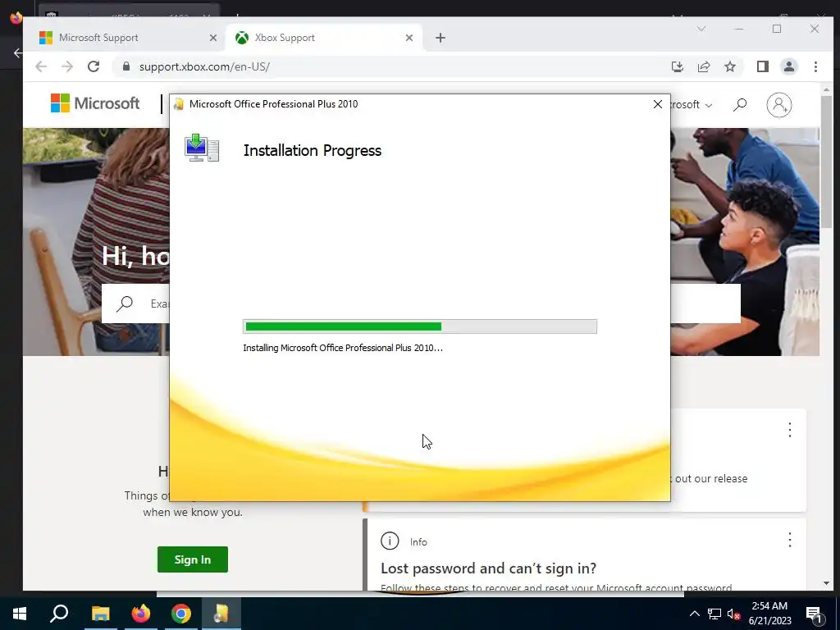Open Windows search from the taskbar

(59, 614)
